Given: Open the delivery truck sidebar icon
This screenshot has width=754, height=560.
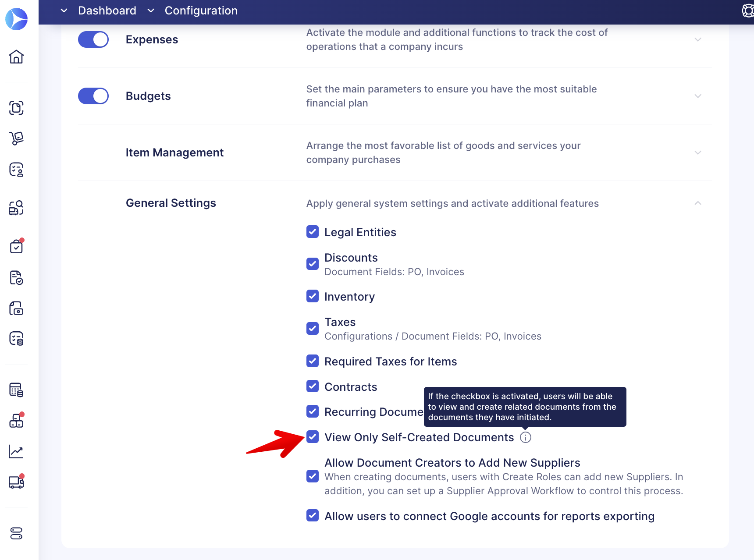Looking at the screenshot, I should tap(16, 482).
